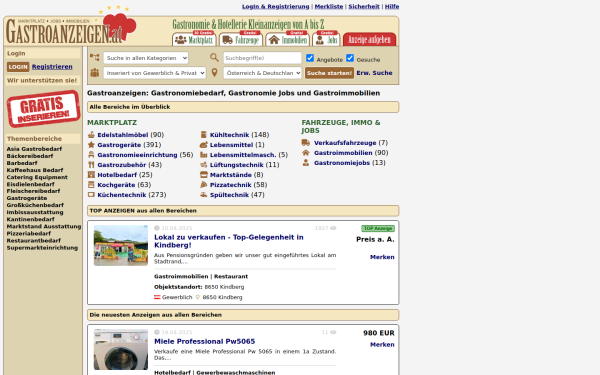Toggle the Angebote checkbox
The height and width of the screenshot is (375, 600).
[310, 58]
